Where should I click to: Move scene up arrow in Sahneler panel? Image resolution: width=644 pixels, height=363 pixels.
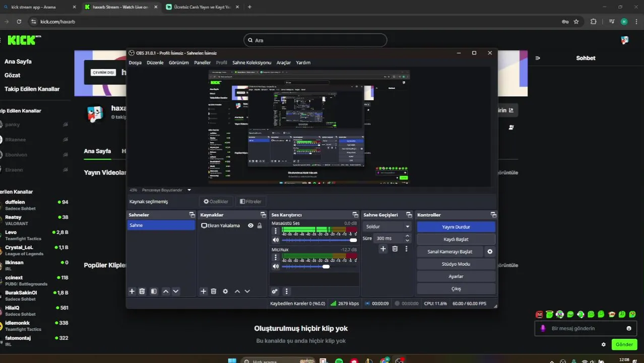(166, 291)
